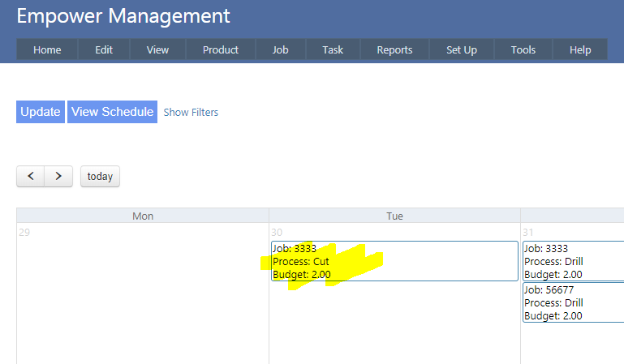Open the Reports menu
Image resolution: width=624 pixels, height=364 pixels.
tap(394, 49)
